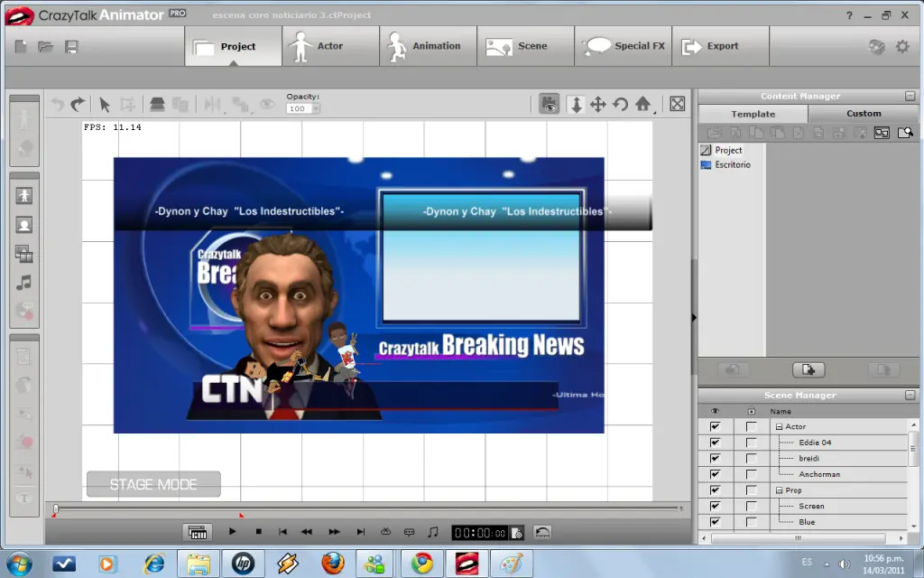The image size is (924, 578).
Task: Step to the previous frame
Action: click(307, 531)
